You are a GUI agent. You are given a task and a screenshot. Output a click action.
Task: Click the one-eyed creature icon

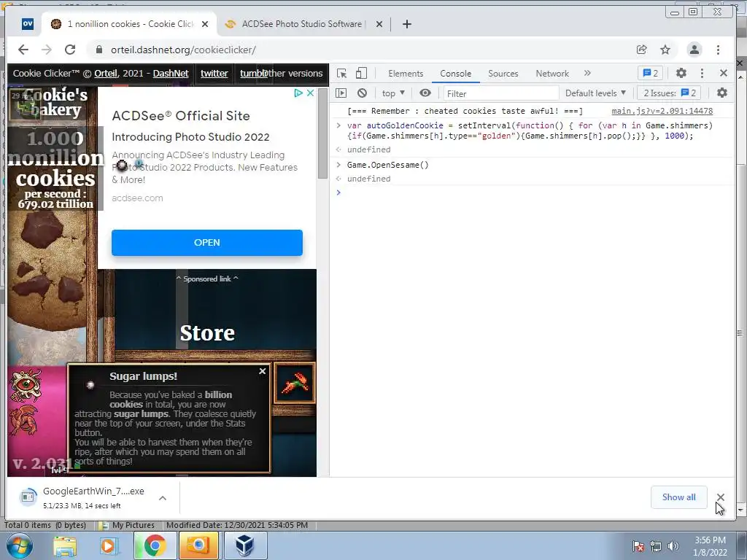click(26, 386)
